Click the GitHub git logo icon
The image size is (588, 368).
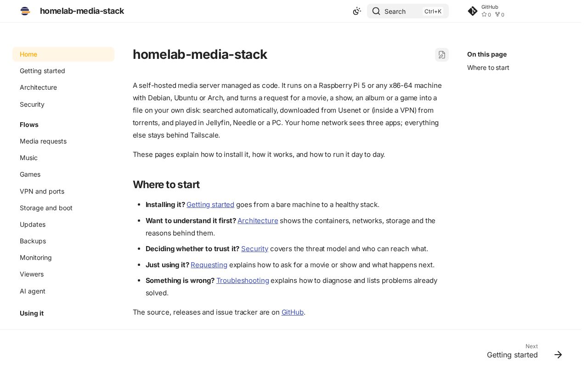tap(473, 11)
